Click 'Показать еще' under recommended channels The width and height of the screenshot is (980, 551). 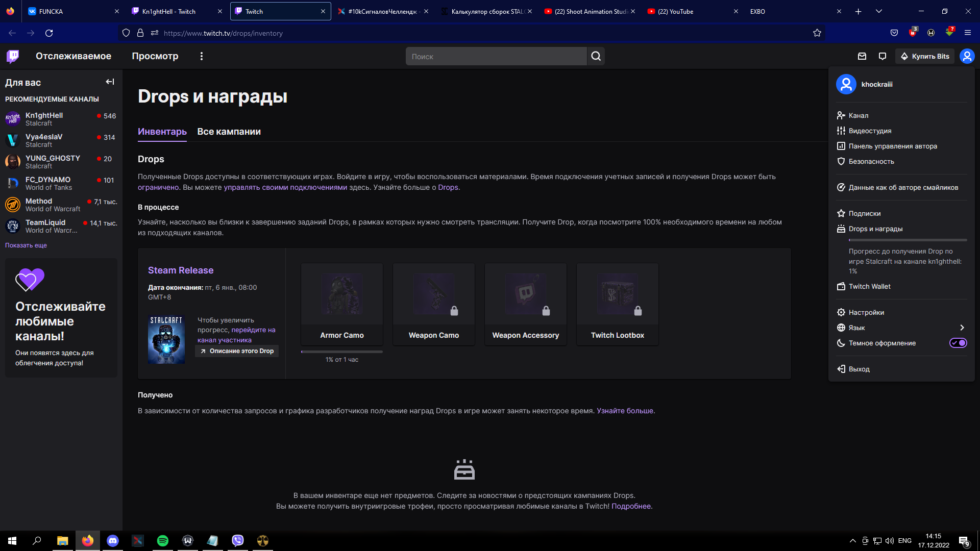[26, 245]
